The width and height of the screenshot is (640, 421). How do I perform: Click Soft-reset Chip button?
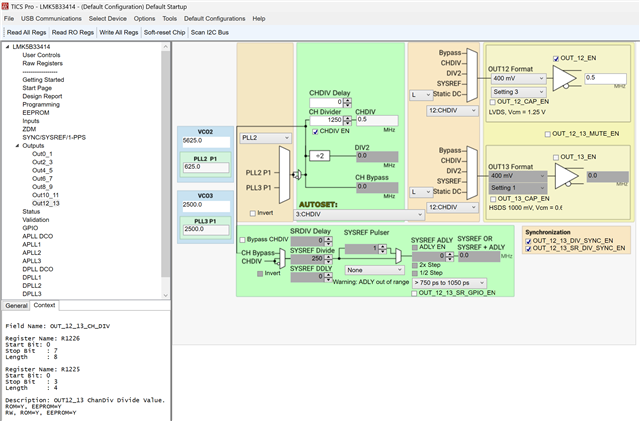click(164, 33)
